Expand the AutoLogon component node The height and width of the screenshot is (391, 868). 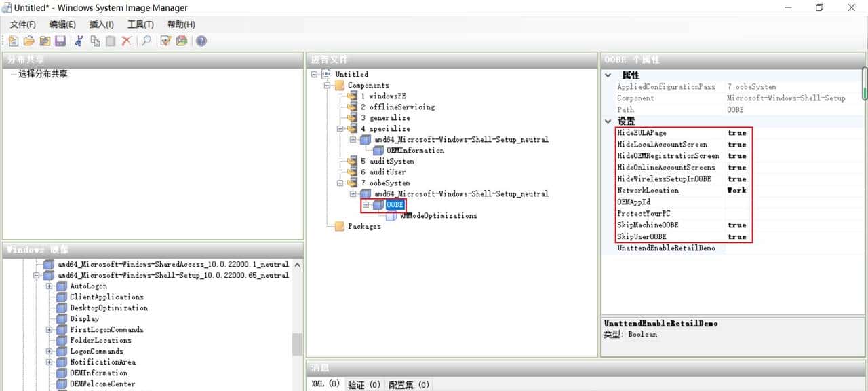coord(50,286)
